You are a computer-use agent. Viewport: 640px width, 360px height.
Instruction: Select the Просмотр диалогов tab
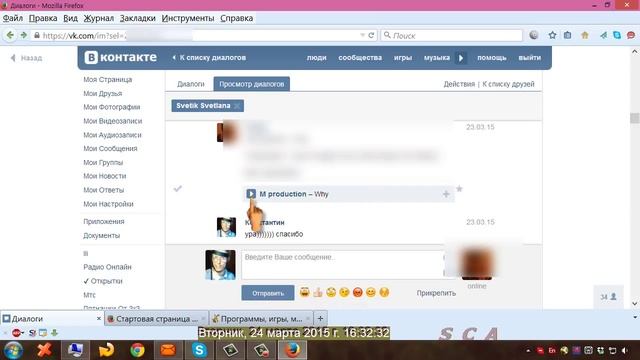pos(252,84)
